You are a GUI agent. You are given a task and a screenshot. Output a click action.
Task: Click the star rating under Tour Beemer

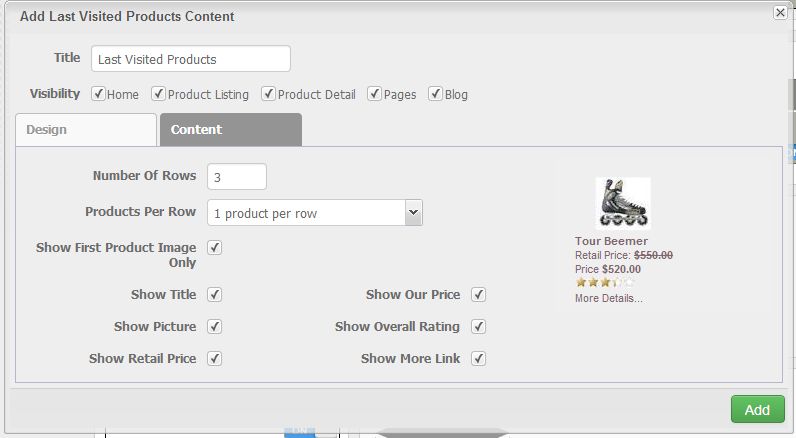pyautogui.click(x=605, y=282)
